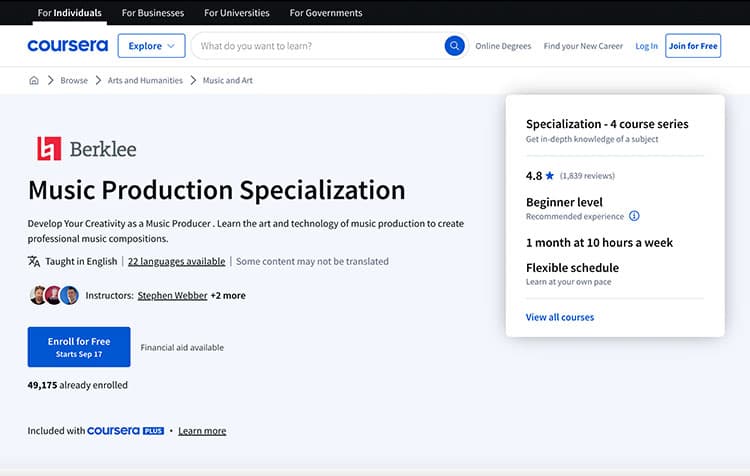Click the rating star icon

(x=550, y=176)
